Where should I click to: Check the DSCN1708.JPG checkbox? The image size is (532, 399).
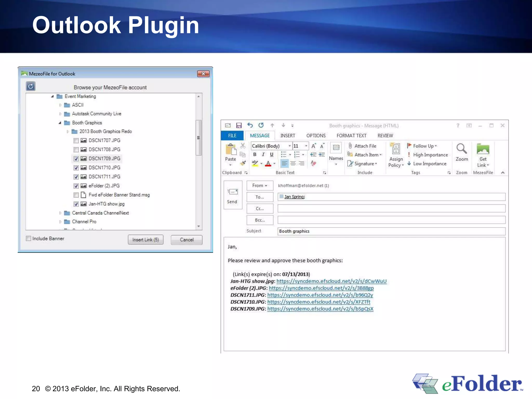pos(76,150)
